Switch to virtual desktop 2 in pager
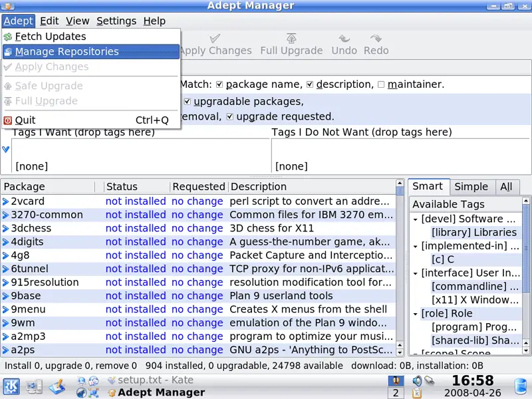Image resolution: width=532 pixels, height=399 pixels. 396,393
